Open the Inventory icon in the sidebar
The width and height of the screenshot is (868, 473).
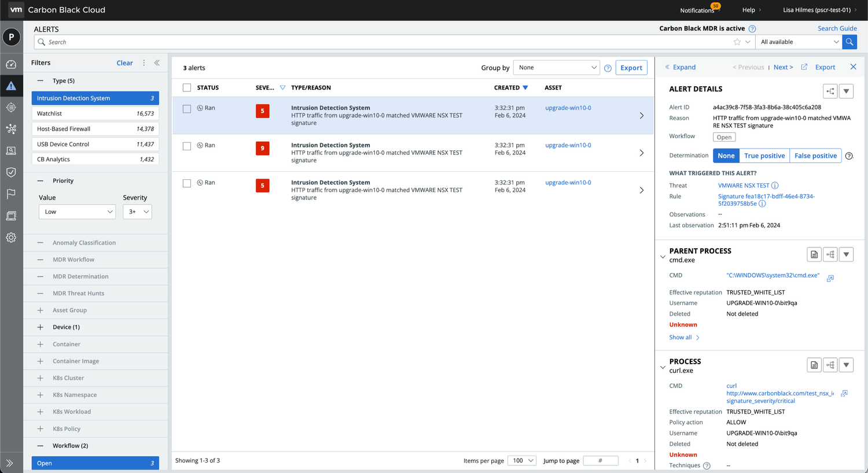11,216
